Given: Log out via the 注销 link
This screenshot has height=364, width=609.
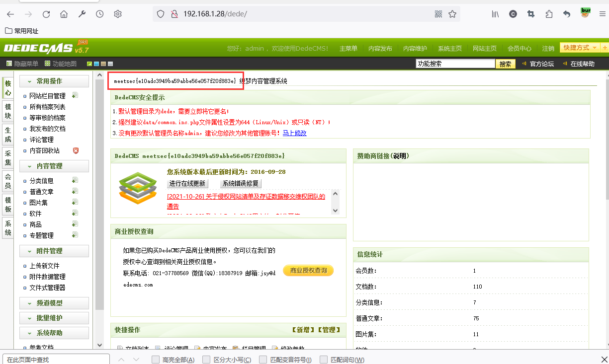Looking at the screenshot, I should pos(548,49).
